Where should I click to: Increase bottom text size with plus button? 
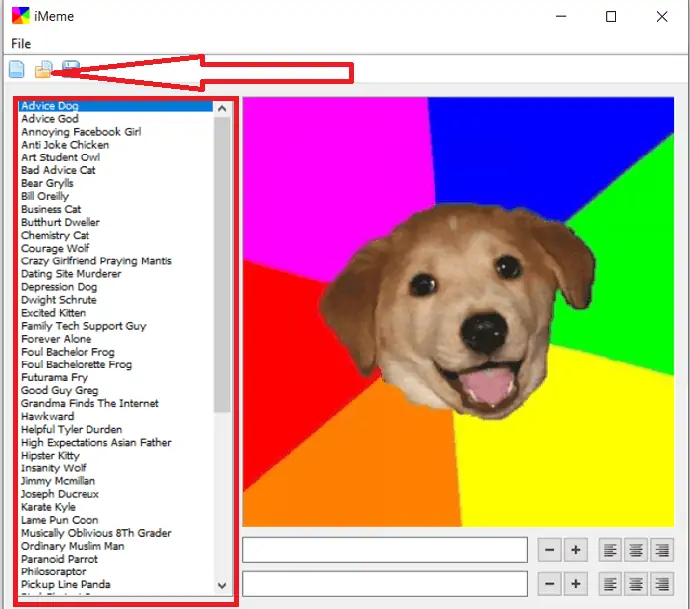coord(576,583)
